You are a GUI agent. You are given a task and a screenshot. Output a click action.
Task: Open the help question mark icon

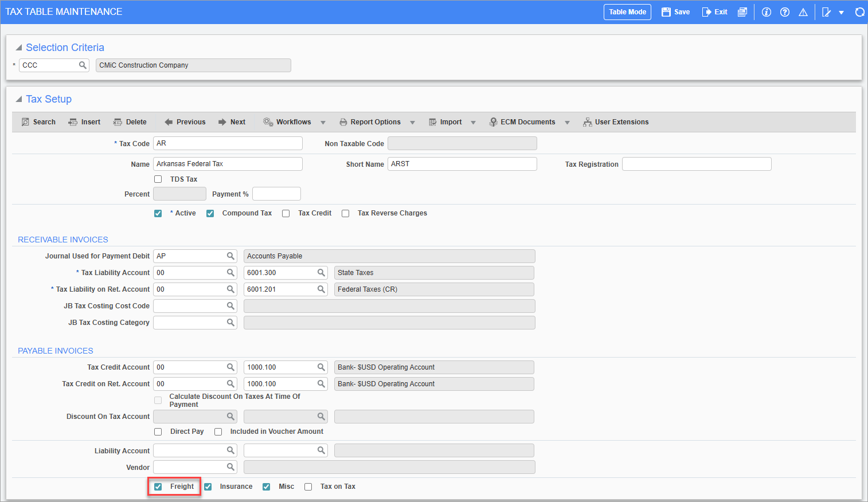coord(785,12)
